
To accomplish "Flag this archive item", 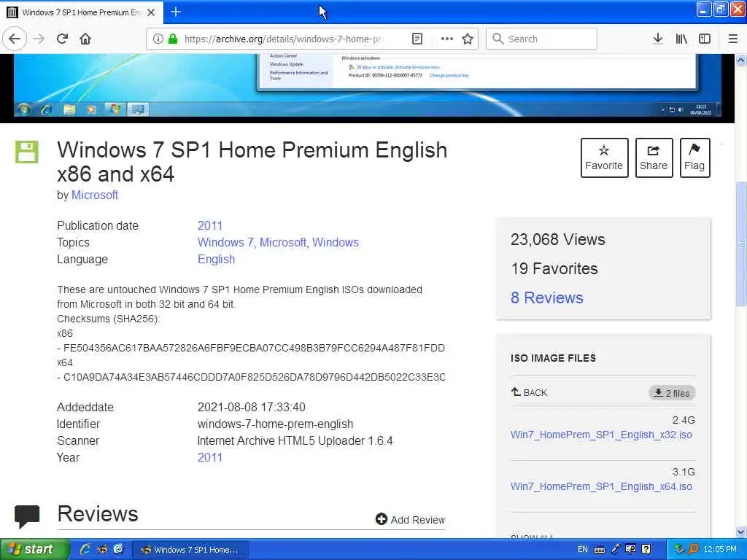I will [694, 157].
